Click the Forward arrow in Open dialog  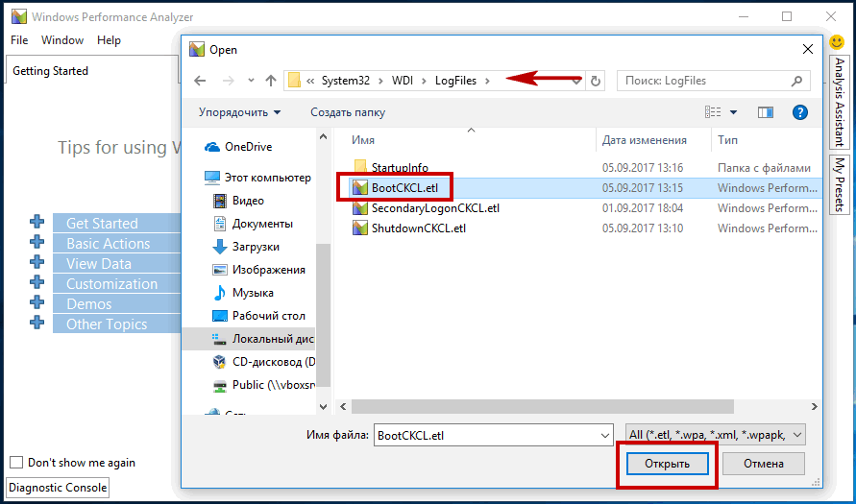229,81
